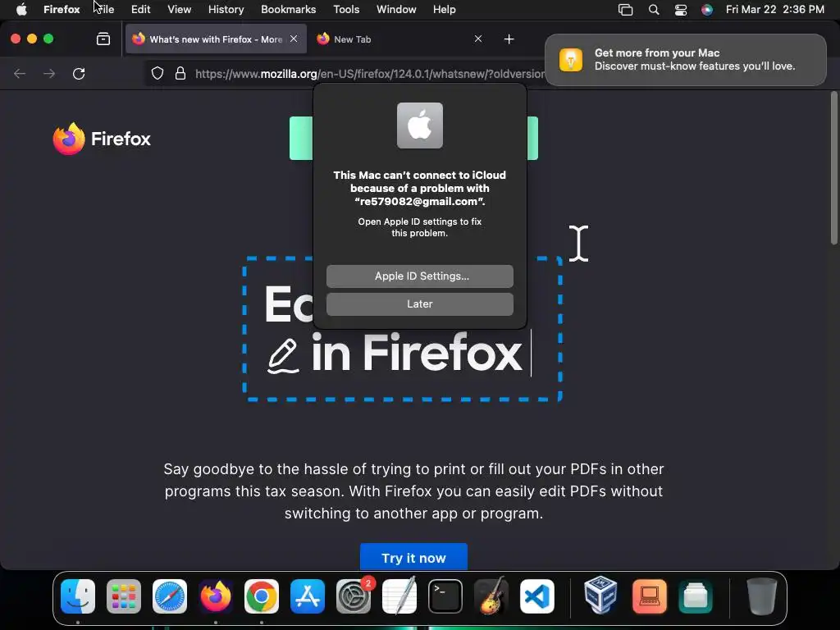This screenshot has height=630, width=840.
Task: Show date and time Fri Mar 22
Action: [x=774, y=9]
